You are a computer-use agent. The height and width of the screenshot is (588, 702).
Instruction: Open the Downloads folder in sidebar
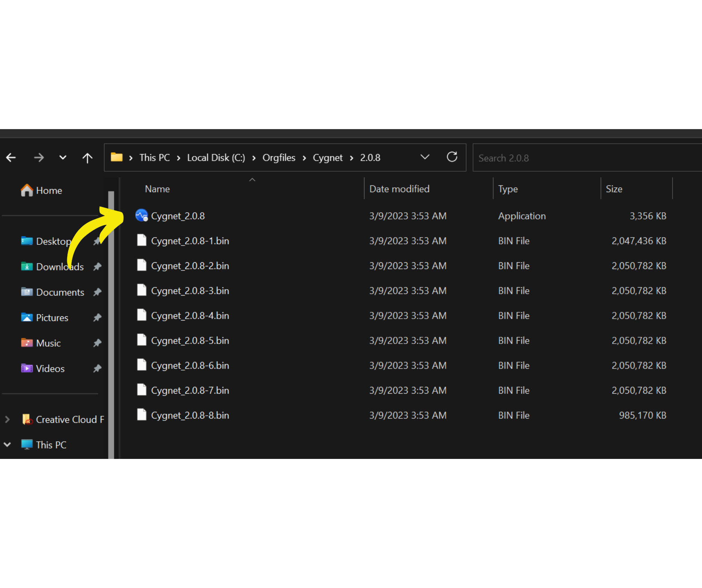[x=60, y=266]
